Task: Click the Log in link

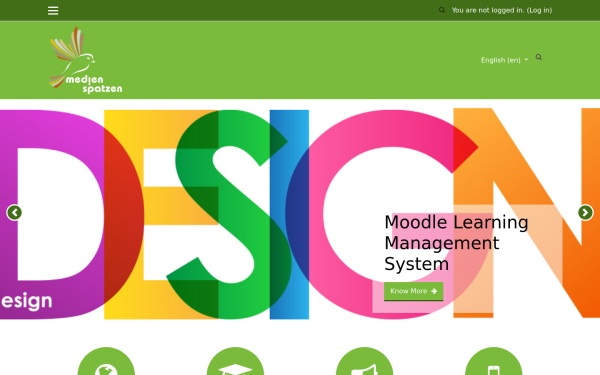Action: point(539,10)
